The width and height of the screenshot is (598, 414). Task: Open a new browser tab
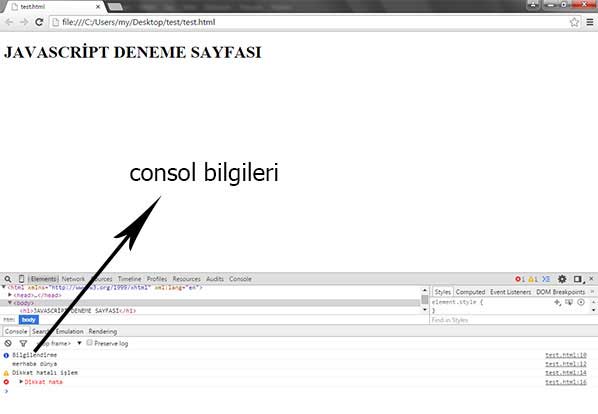click(x=115, y=6)
